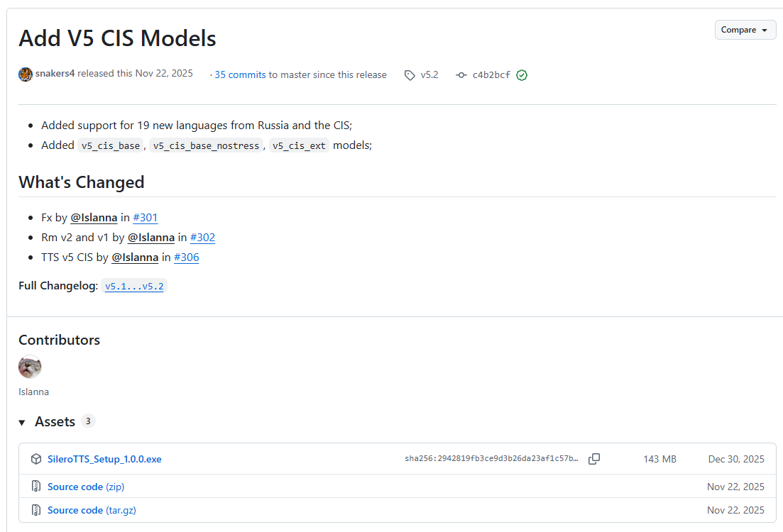Click the v5_cis_ext code label
The image size is (783, 532).
299,145
